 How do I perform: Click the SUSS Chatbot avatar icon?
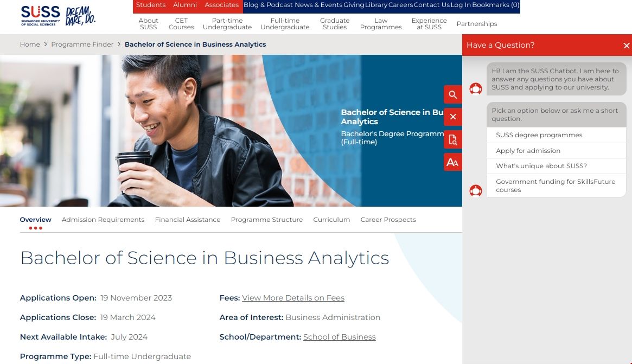[x=476, y=88]
